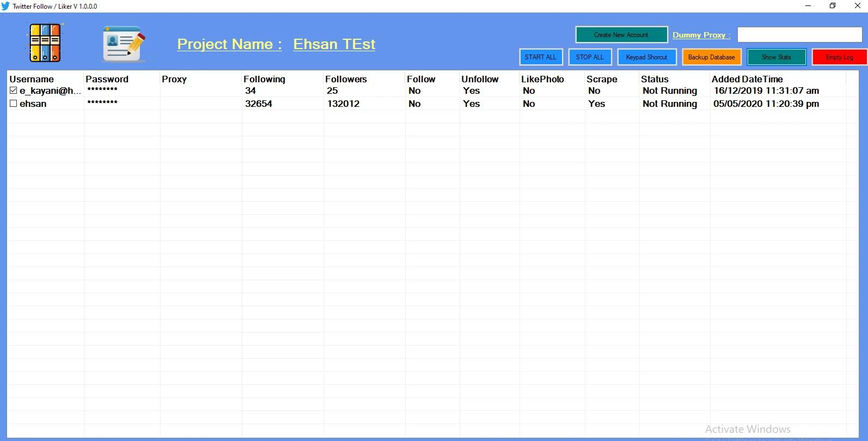Focus the Dummy Proxy input field

click(799, 35)
